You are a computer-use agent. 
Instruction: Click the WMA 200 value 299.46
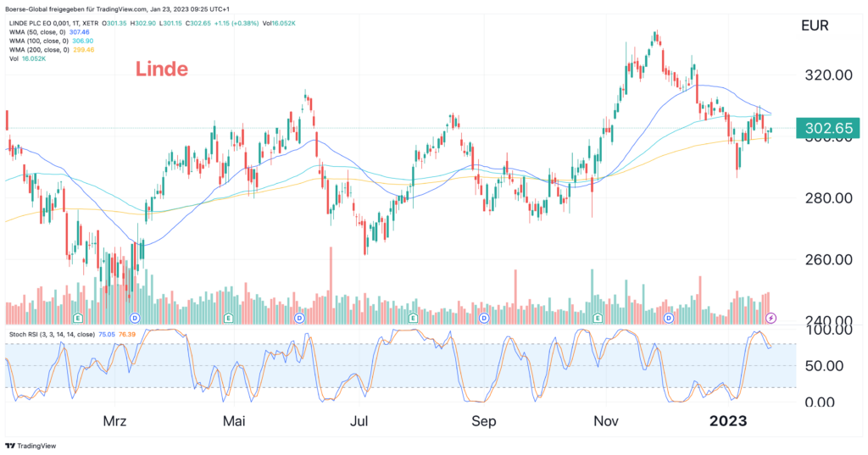(83, 50)
